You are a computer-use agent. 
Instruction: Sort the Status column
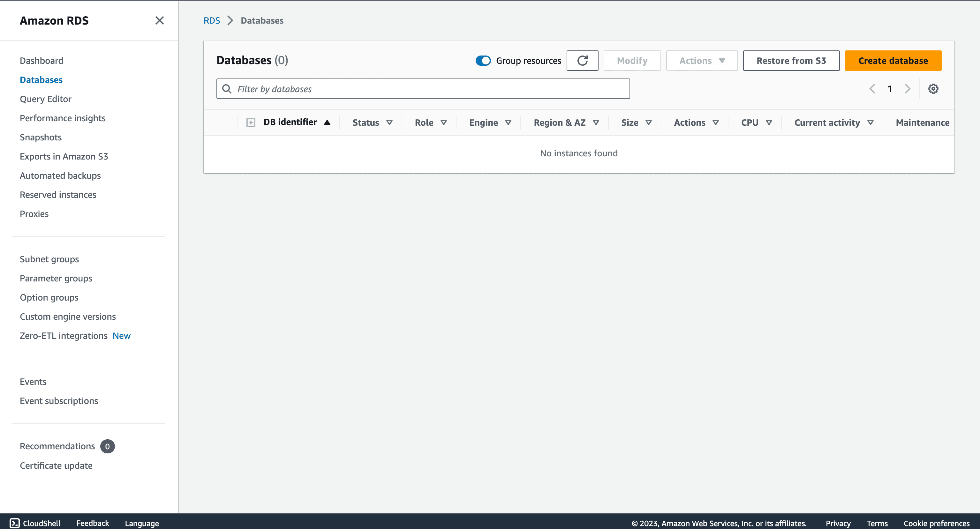coord(389,123)
